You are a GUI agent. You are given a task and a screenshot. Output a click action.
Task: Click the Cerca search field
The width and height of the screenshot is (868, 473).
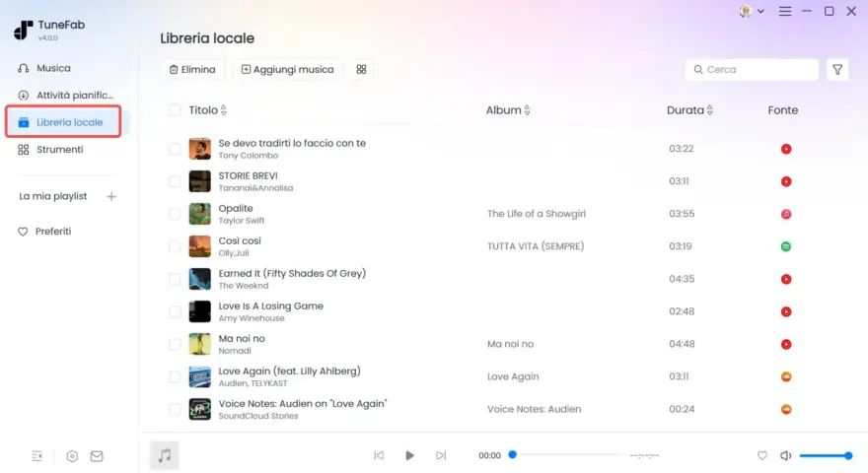point(752,69)
